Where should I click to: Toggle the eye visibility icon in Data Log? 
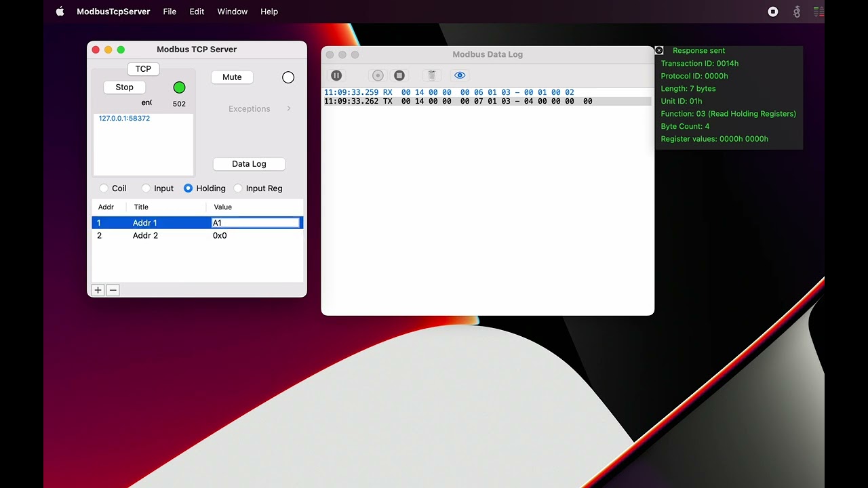click(460, 75)
